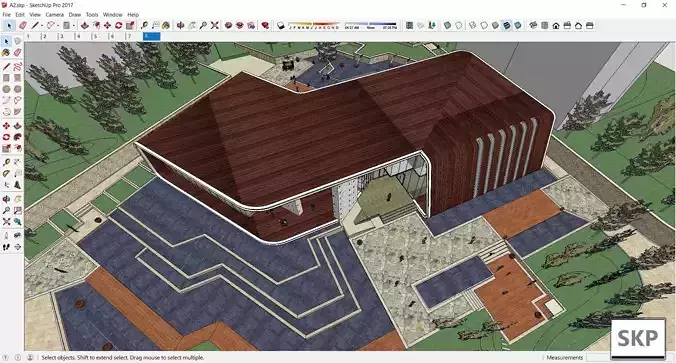Switch to Front view house icon
Viewport: 676px width, 363px height.
tap(556, 25)
